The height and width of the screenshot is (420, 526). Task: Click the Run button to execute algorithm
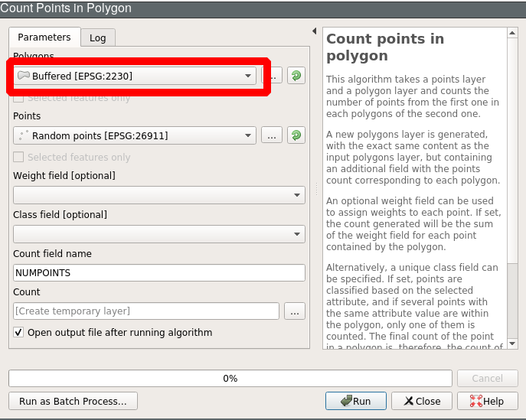pos(355,401)
